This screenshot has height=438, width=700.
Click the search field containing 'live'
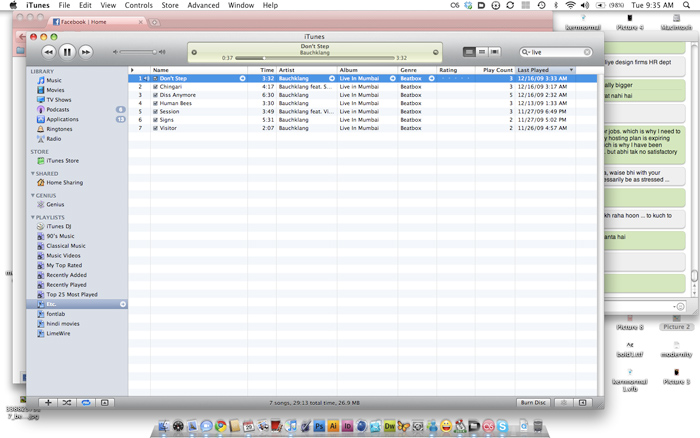click(x=556, y=52)
